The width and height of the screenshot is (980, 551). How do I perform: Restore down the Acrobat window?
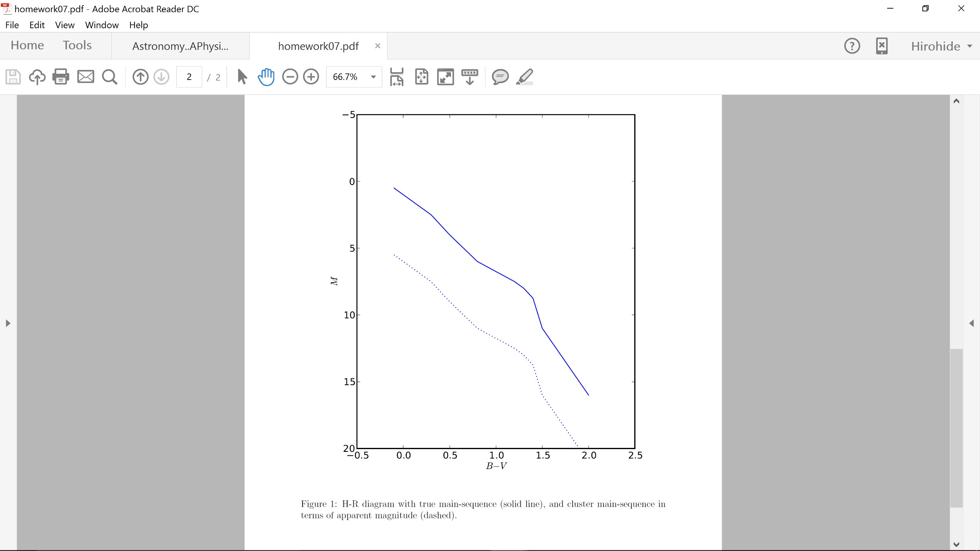926,9
